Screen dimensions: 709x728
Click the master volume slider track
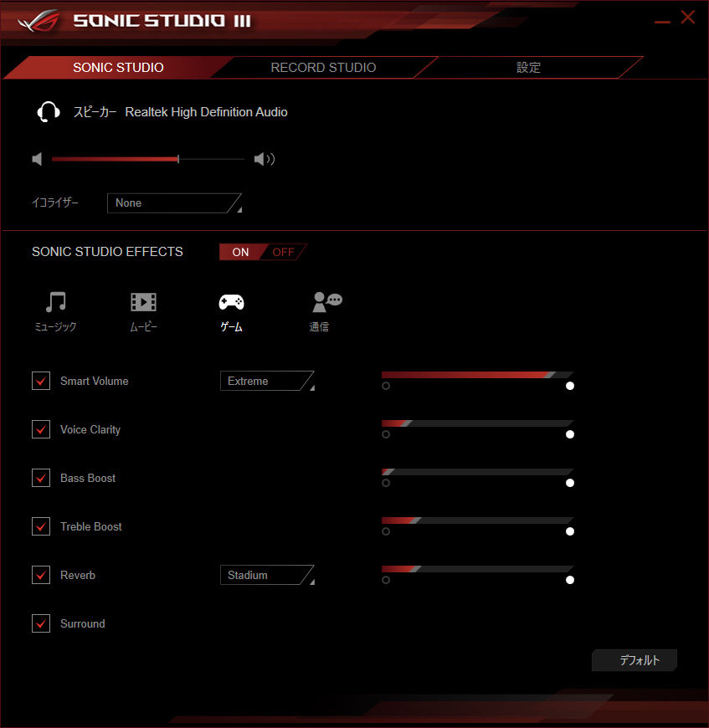click(x=148, y=159)
